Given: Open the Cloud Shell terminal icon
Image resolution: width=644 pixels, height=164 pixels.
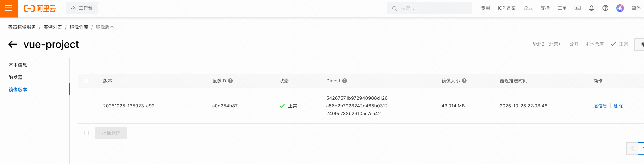Looking at the screenshot, I should coord(578,8).
